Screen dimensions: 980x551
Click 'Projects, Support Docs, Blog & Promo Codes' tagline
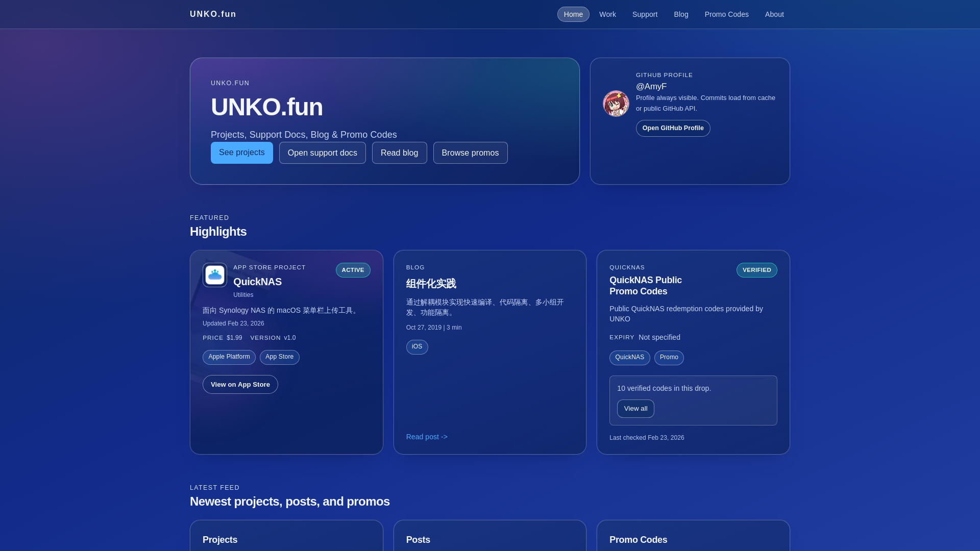tap(304, 135)
